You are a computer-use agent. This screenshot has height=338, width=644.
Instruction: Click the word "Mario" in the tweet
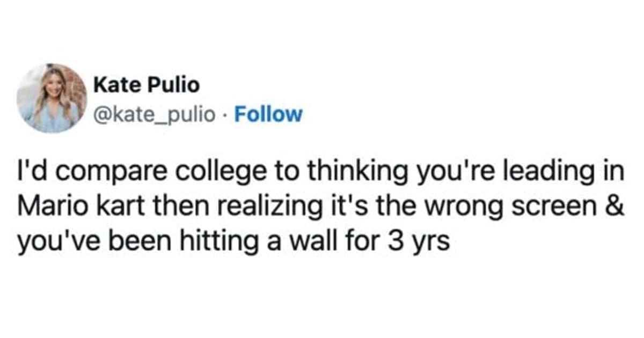pyautogui.click(x=49, y=207)
